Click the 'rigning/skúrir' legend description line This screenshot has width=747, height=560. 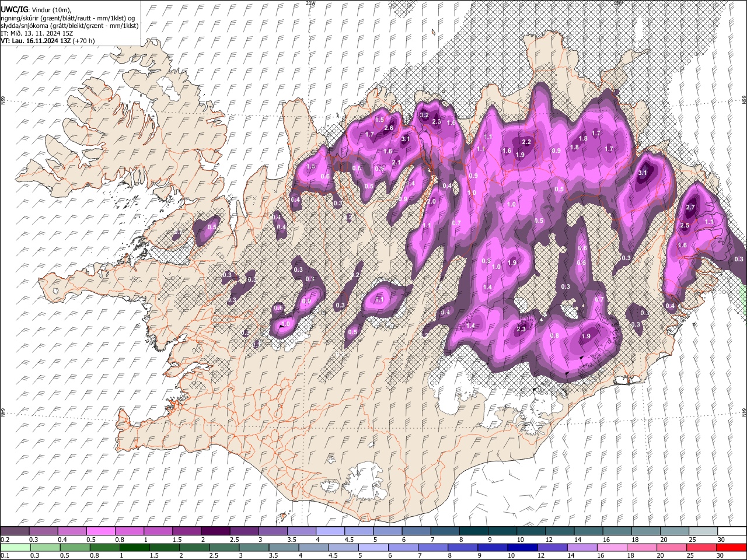click(68, 17)
